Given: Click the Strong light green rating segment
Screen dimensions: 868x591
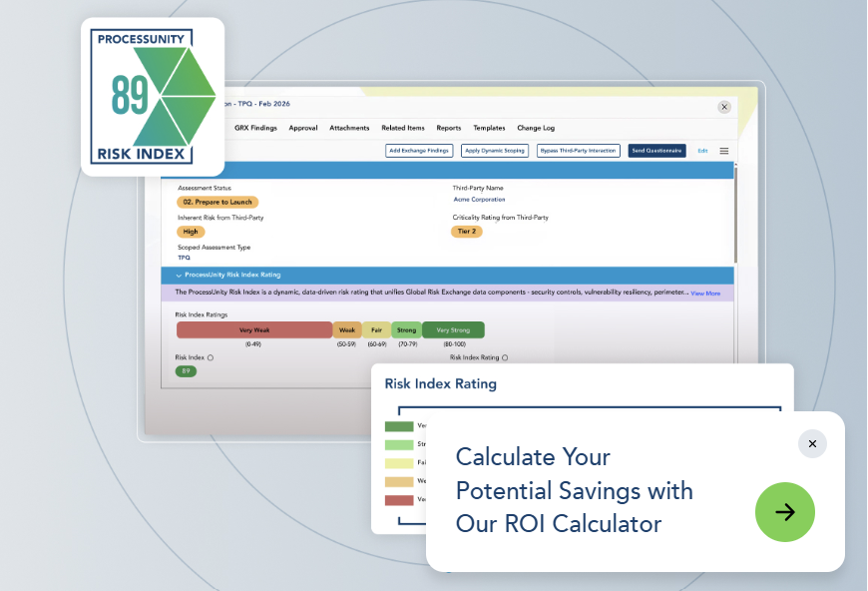Looking at the screenshot, I should [406, 330].
